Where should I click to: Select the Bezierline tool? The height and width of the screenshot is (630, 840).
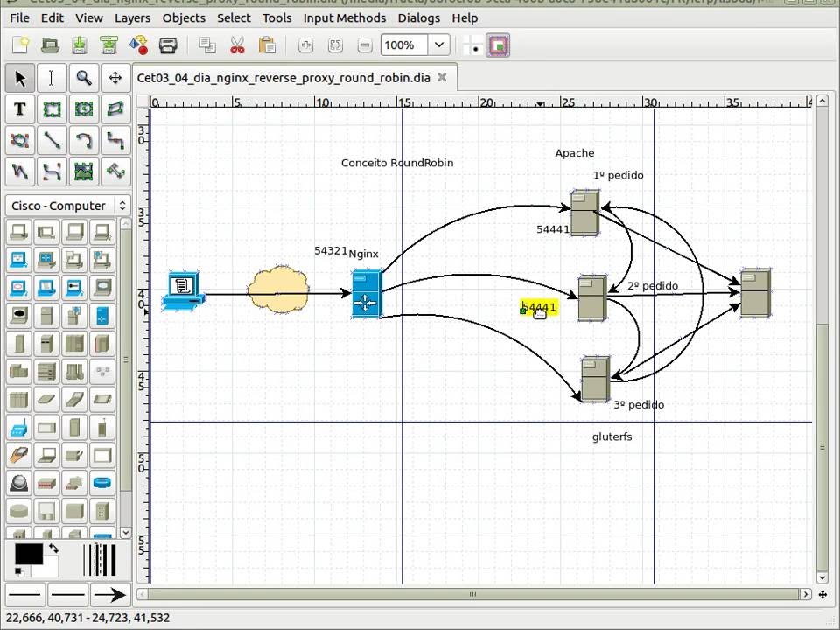[52, 171]
